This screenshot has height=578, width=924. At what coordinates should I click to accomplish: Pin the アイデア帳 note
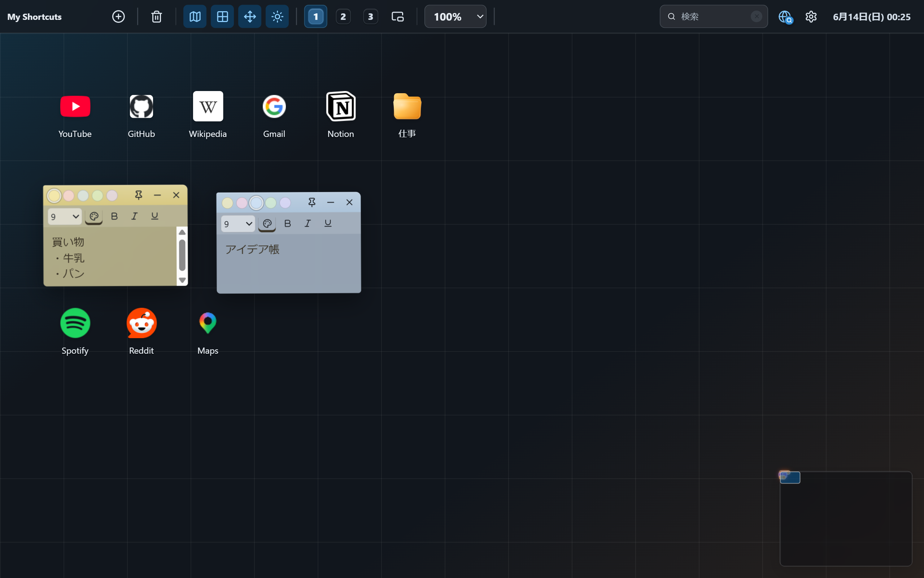[312, 203]
